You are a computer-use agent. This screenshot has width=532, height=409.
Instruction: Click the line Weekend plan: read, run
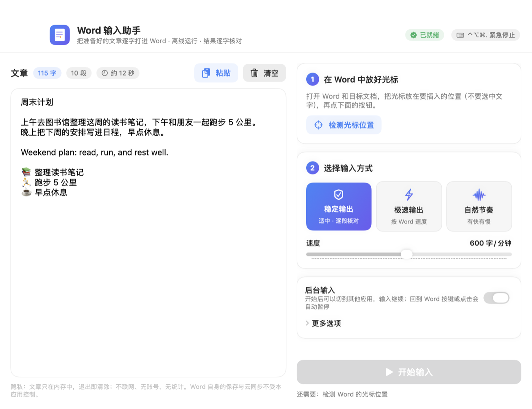point(95,152)
